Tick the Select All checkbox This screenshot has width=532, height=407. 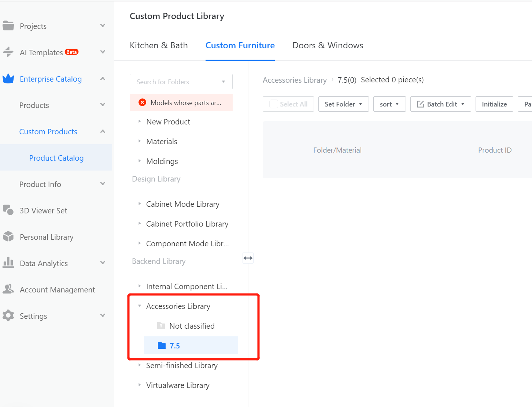[273, 104]
